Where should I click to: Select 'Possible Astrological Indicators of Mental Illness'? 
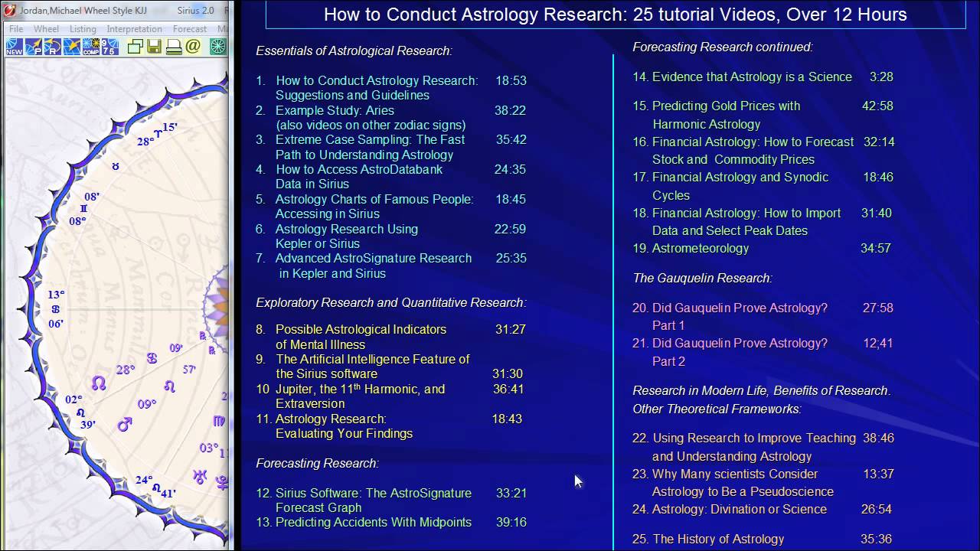pyautogui.click(x=361, y=337)
